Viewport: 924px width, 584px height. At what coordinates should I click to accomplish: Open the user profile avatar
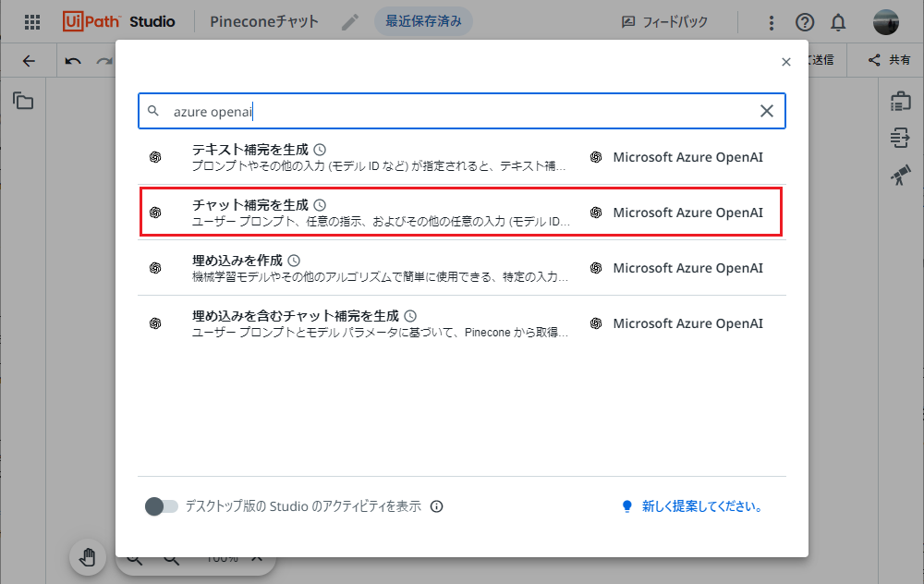(885, 22)
